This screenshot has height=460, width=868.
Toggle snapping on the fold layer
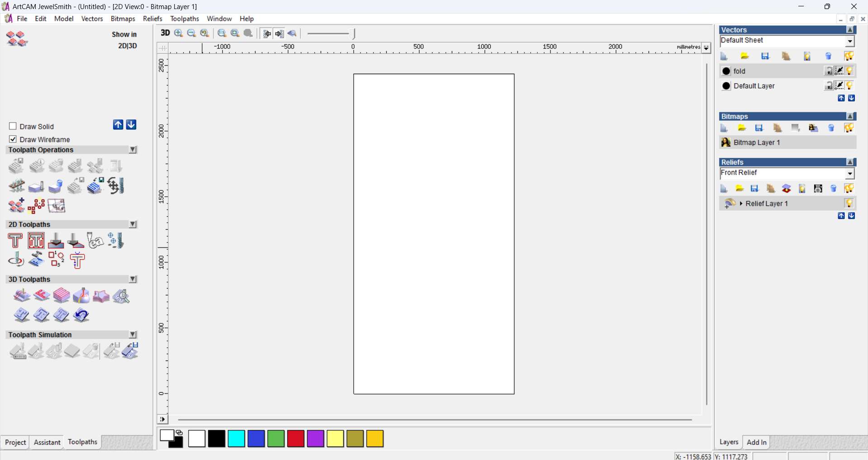[x=839, y=71]
